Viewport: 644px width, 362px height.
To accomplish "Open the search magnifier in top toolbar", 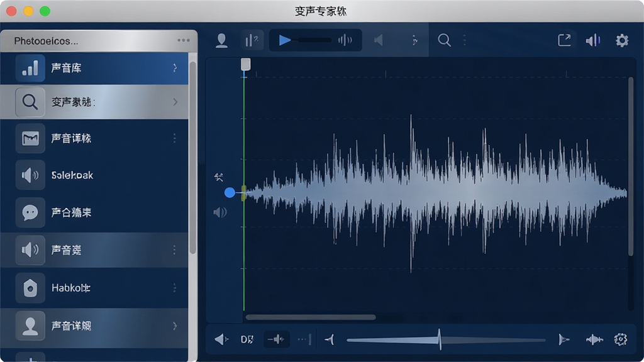I will tap(444, 40).
